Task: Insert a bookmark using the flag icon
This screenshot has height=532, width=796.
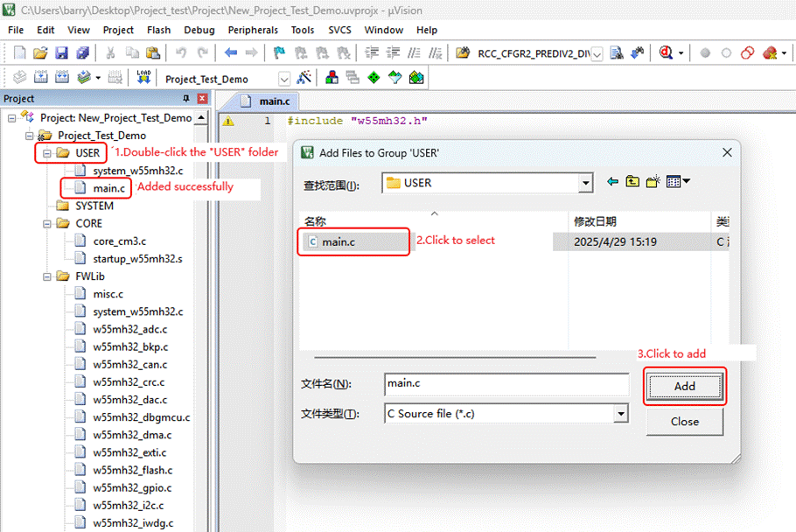Action: click(x=279, y=52)
